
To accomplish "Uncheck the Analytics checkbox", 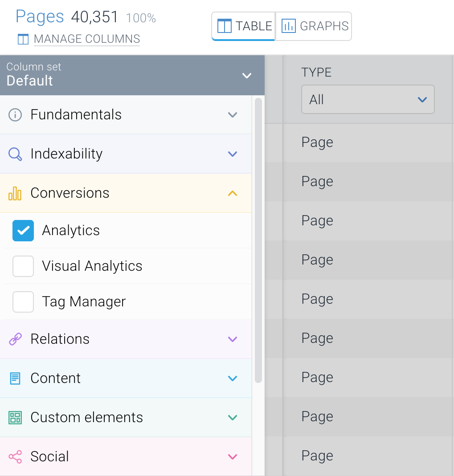I will pyautogui.click(x=23, y=231).
